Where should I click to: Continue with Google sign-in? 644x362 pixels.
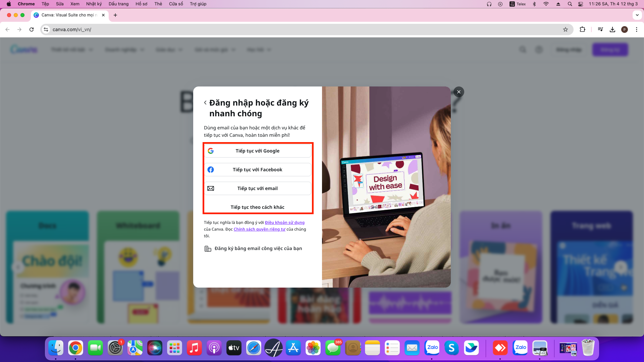257,151
